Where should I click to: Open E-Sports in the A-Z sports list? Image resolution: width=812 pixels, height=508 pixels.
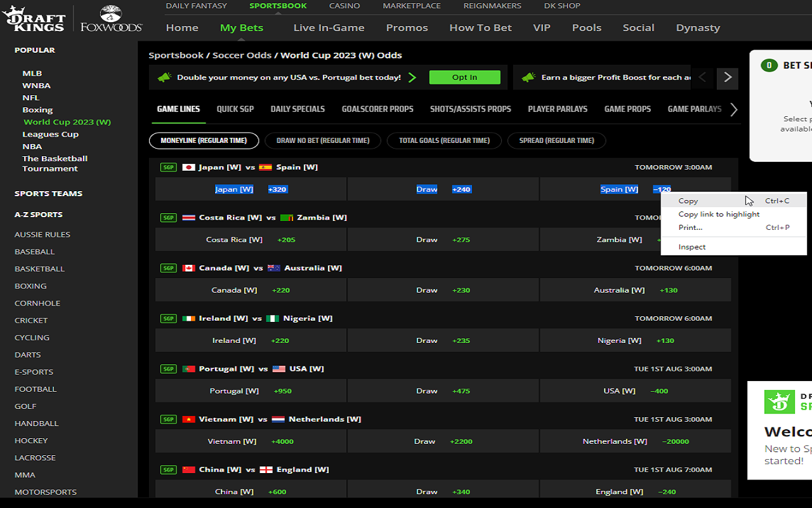point(34,372)
